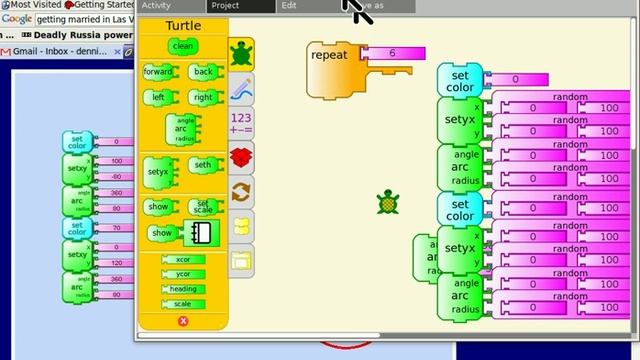Open the Pen palette icon
Viewport: 640px width, 360px height.
pyautogui.click(x=241, y=89)
